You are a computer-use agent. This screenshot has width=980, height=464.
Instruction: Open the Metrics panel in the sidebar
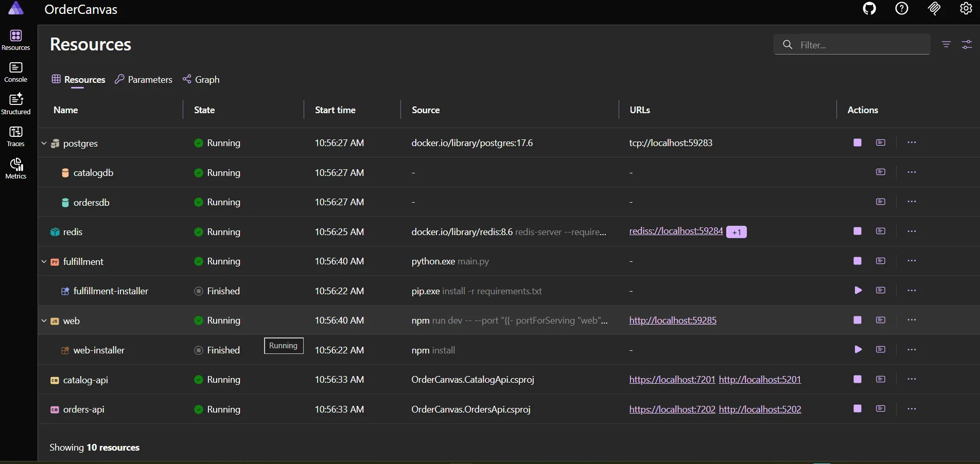16,168
